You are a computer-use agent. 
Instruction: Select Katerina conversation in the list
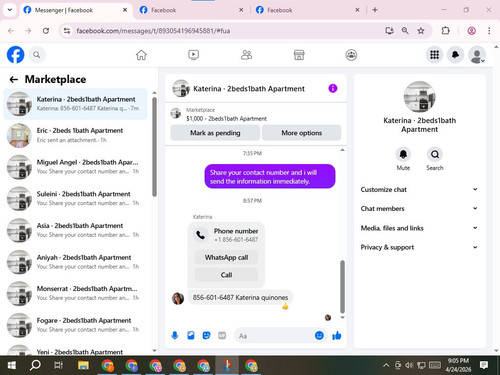coord(76,104)
